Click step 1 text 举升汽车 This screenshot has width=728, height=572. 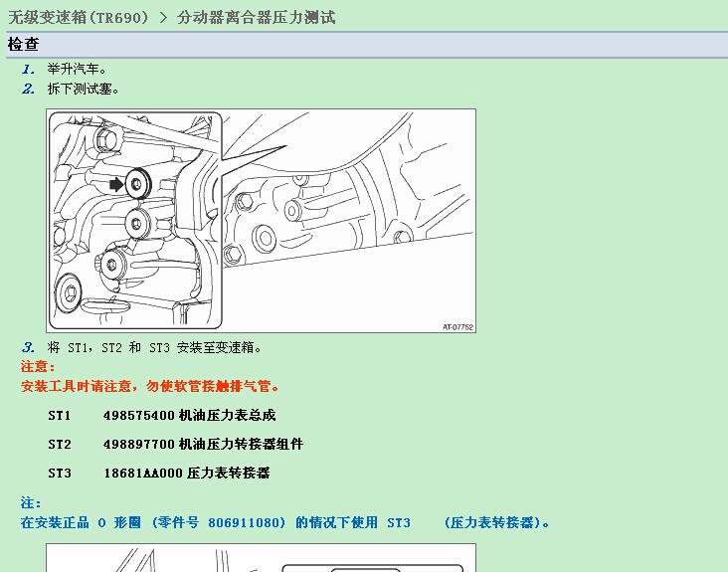(77, 70)
